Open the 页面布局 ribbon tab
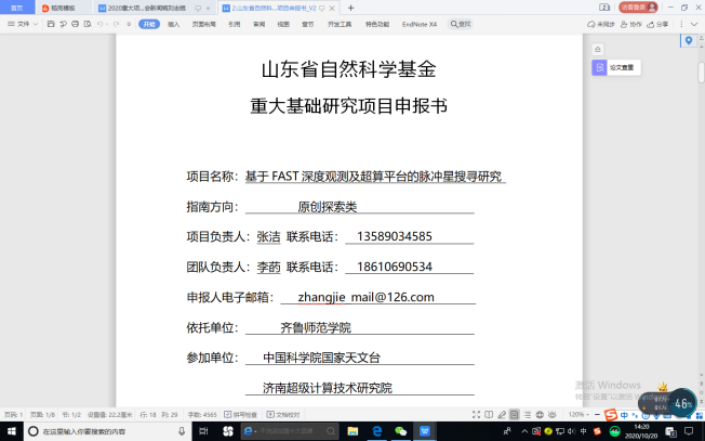The height and width of the screenshot is (441, 705). (x=204, y=23)
